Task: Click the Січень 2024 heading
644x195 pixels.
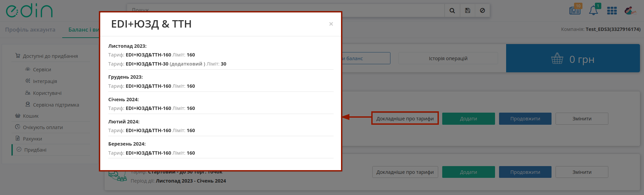Action: (123, 100)
